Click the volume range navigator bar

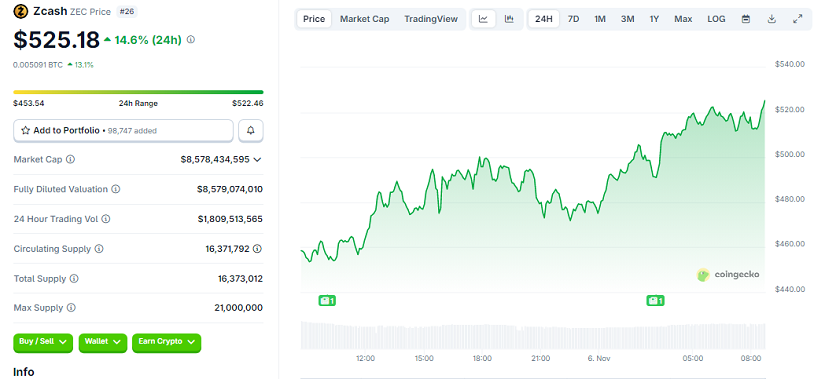[x=533, y=335]
